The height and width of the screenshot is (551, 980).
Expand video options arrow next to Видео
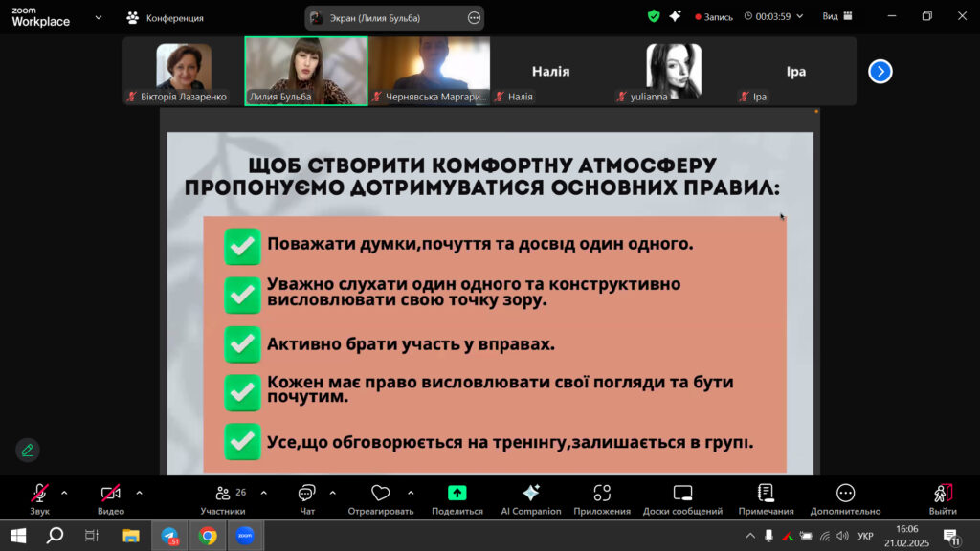coord(140,493)
